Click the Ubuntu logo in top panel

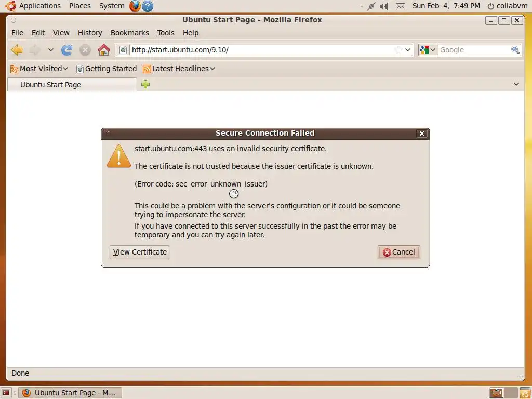10,6
